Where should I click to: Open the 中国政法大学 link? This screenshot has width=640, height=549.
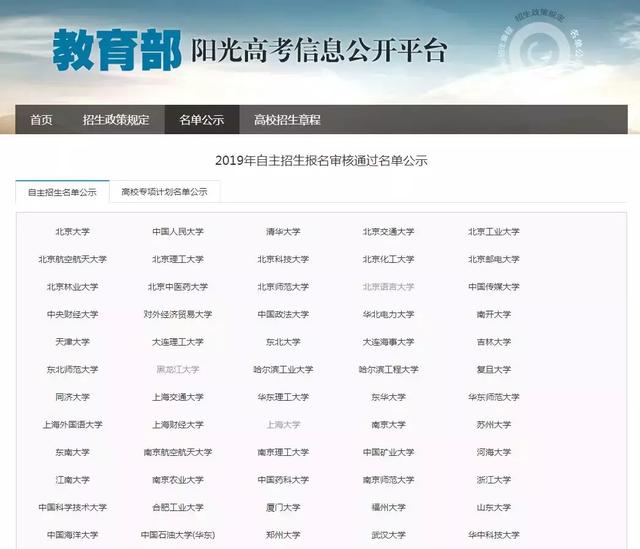pos(283,314)
